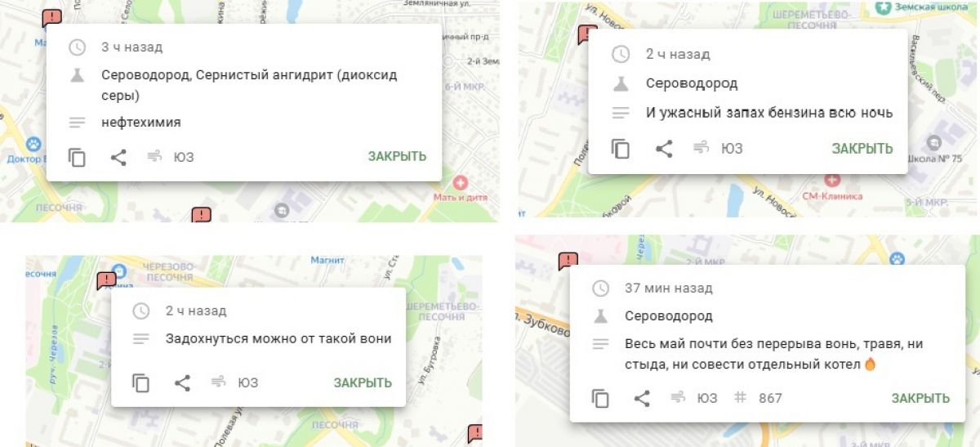The width and height of the screenshot is (980, 447).
Task: Click the Магнит store label on map
Action: (327, 261)
